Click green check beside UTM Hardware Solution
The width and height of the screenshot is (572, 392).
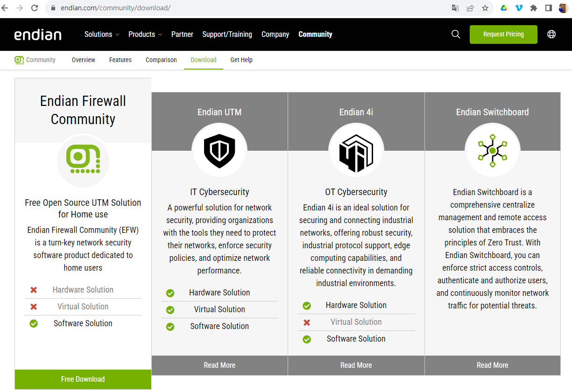[x=170, y=293]
